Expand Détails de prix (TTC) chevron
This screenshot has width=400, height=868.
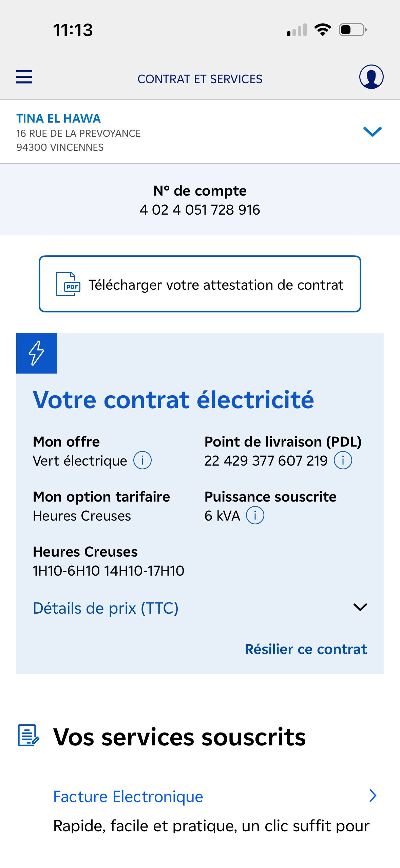click(360, 607)
